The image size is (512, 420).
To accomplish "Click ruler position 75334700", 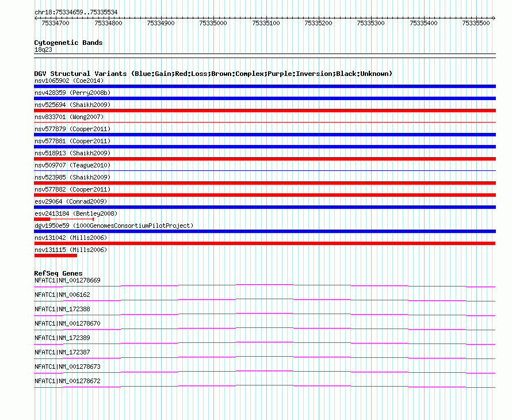I will click(55, 23).
